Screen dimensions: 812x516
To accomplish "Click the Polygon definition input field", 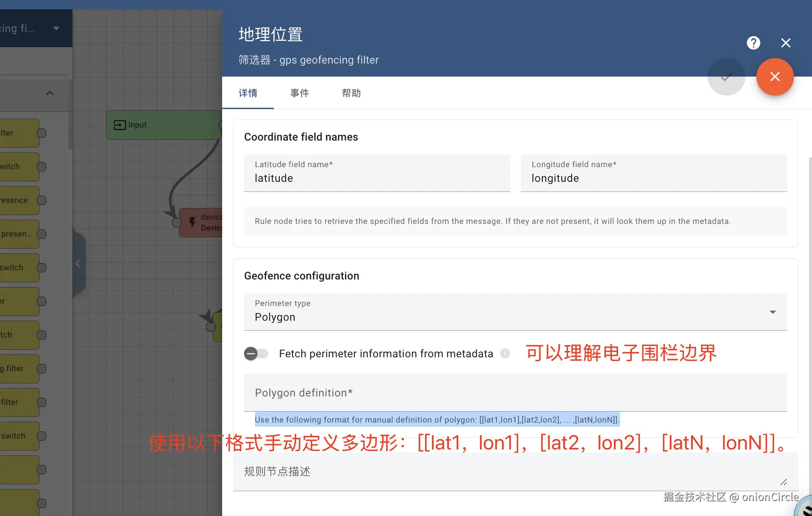I will pos(515,393).
